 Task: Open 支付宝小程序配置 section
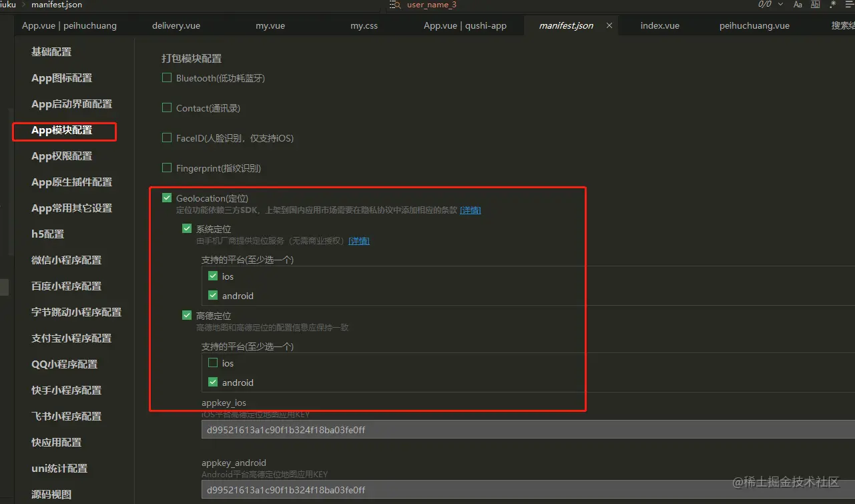pyautogui.click(x=71, y=338)
